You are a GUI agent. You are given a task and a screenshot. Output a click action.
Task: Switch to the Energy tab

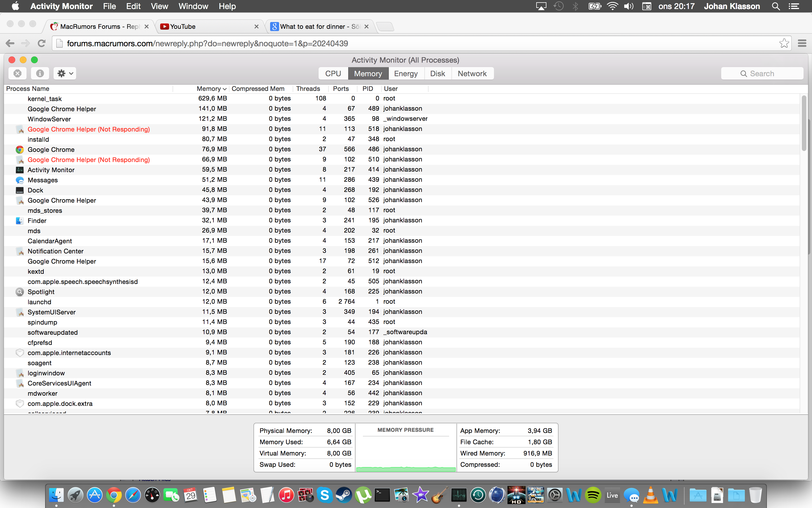coord(406,74)
